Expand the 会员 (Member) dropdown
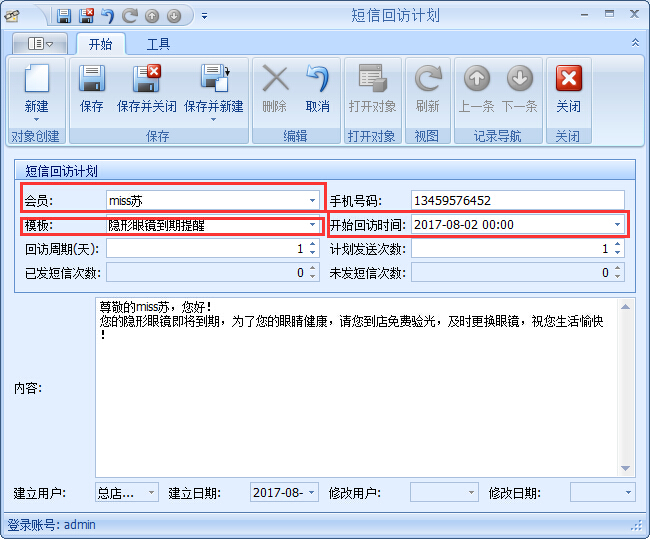Viewport: 650px width, 539px height. [x=313, y=201]
